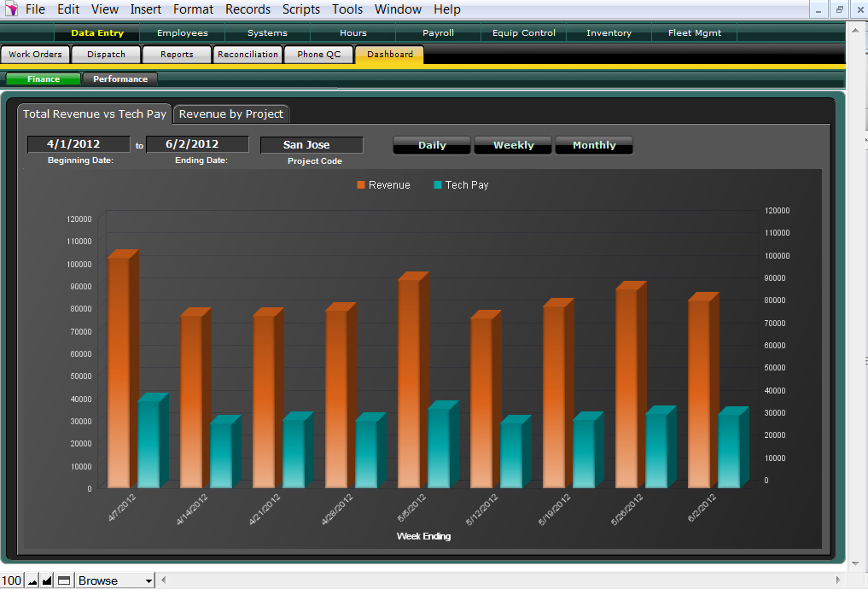Toggle the status toolbar icon

pyautogui.click(x=64, y=580)
